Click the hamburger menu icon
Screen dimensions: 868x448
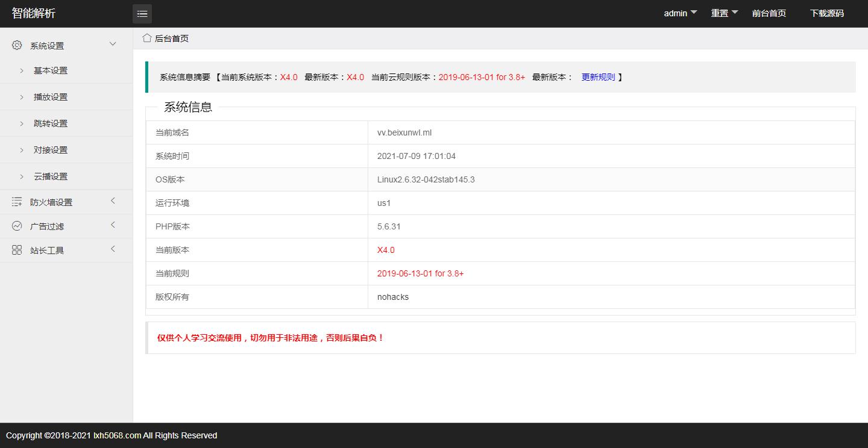click(x=142, y=13)
